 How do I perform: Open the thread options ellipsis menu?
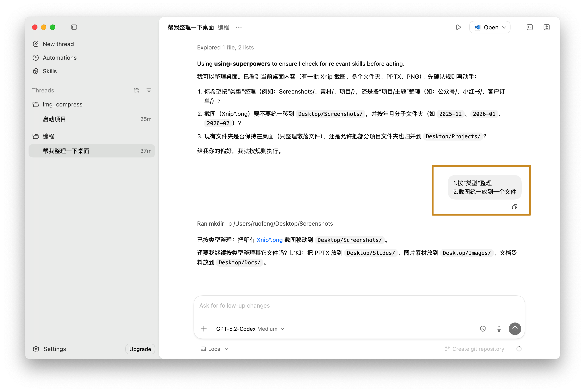(x=239, y=27)
